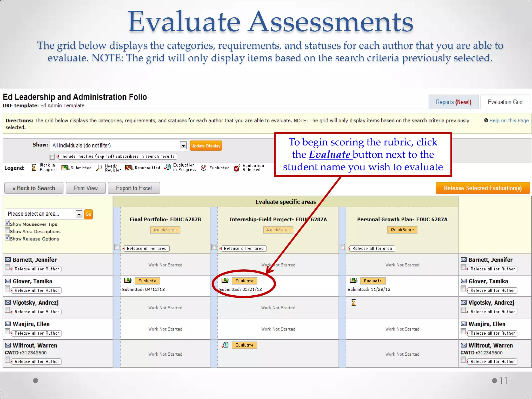Open Help on this Page link
The width and height of the screenshot is (532, 399).
(x=509, y=121)
